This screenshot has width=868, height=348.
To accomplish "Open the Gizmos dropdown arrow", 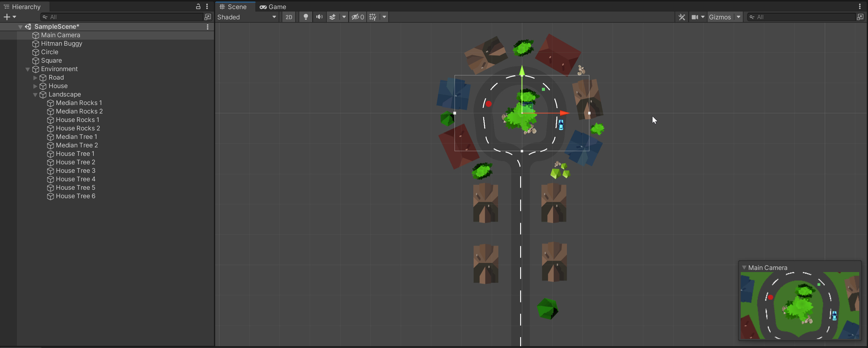I will (x=738, y=17).
